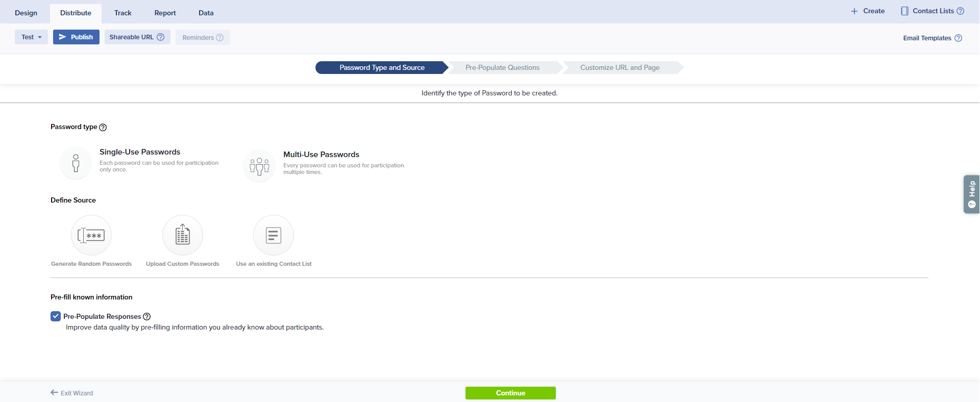Viewport: 980px width, 402px height.
Task: Select the Single-Use Passwords person icon
Action: click(76, 163)
